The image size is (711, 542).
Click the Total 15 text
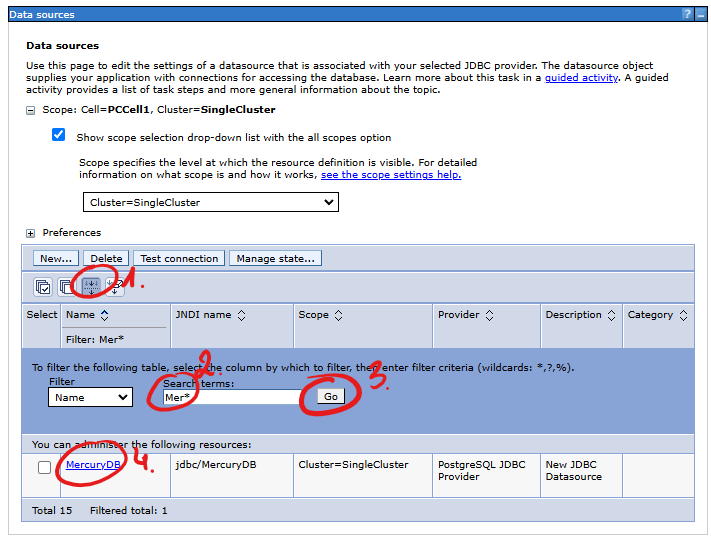click(52, 511)
